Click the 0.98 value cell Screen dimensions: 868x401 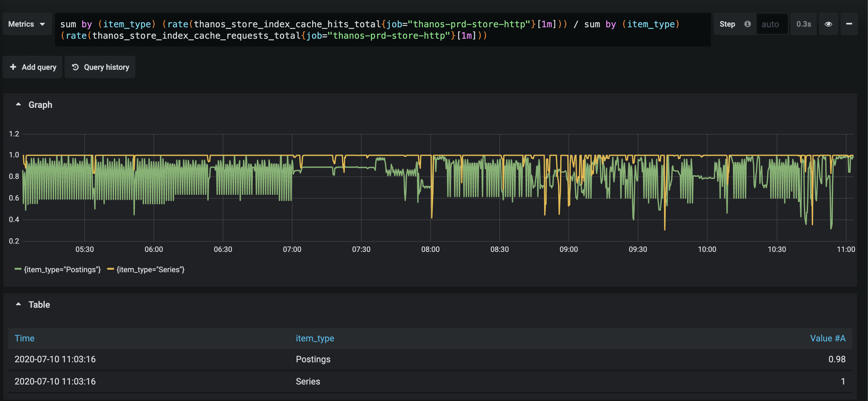837,359
